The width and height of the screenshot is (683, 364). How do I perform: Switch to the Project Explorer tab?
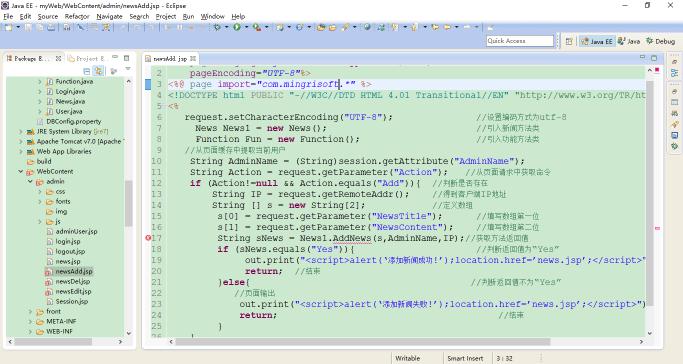click(x=87, y=58)
